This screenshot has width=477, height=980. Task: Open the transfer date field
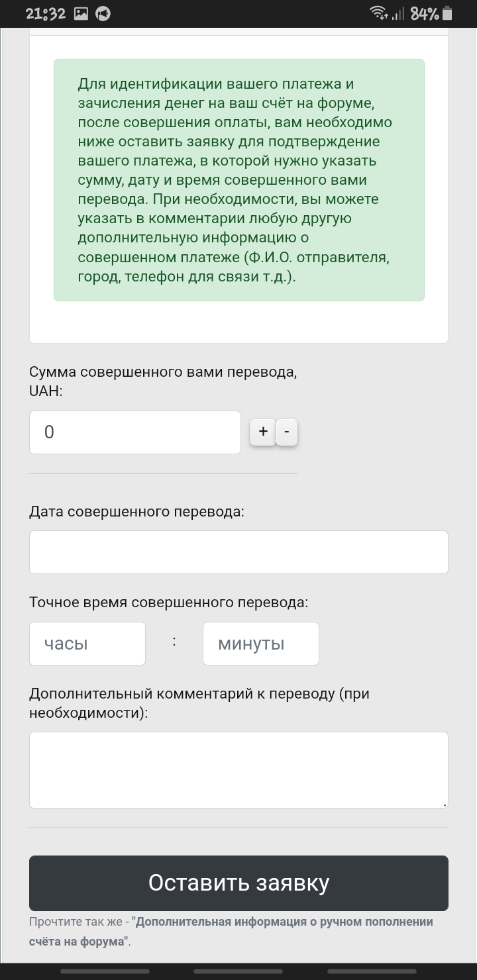click(x=238, y=552)
